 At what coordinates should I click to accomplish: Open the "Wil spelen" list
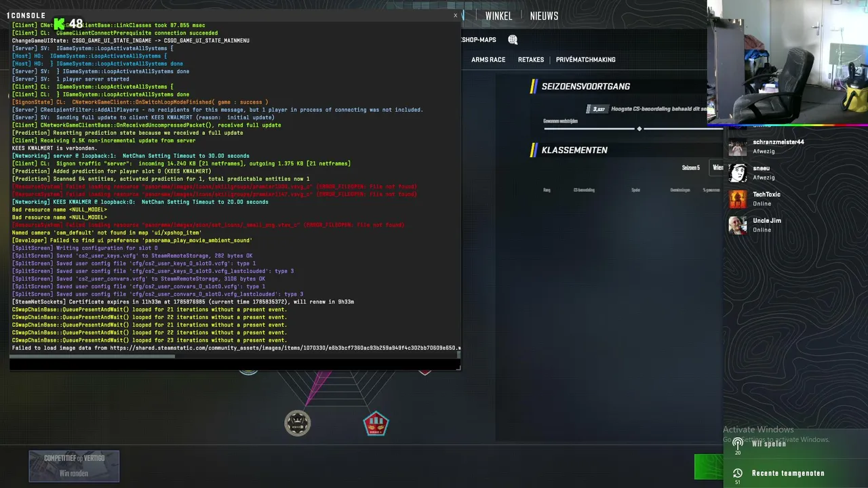pos(769,444)
